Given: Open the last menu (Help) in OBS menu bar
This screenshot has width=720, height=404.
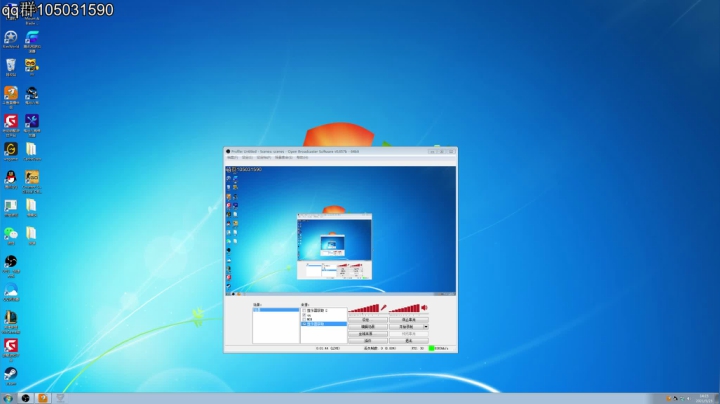Looking at the screenshot, I should (x=302, y=157).
